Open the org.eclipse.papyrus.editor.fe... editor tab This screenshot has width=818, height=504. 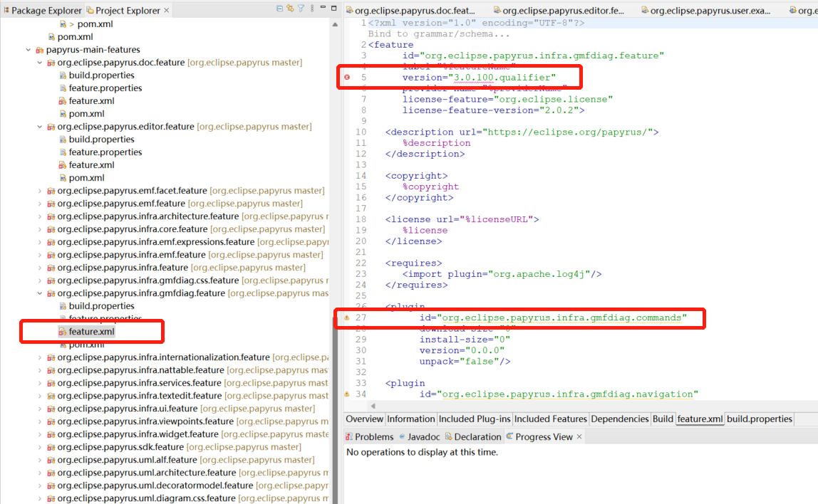pyautogui.click(x=559, y=11)
